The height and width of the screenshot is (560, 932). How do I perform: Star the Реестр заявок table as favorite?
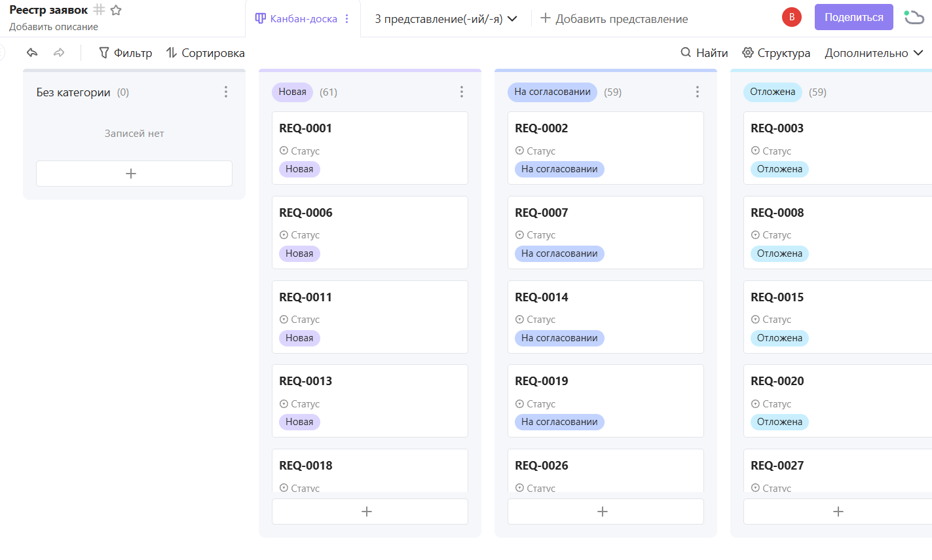pyautogui.click(x=116, y=10)
